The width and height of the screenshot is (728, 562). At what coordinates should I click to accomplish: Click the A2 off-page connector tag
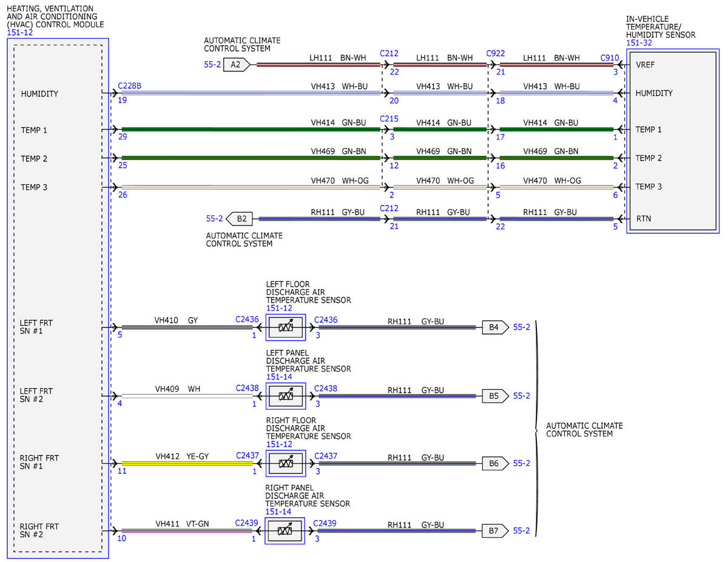tap(237, 64)
